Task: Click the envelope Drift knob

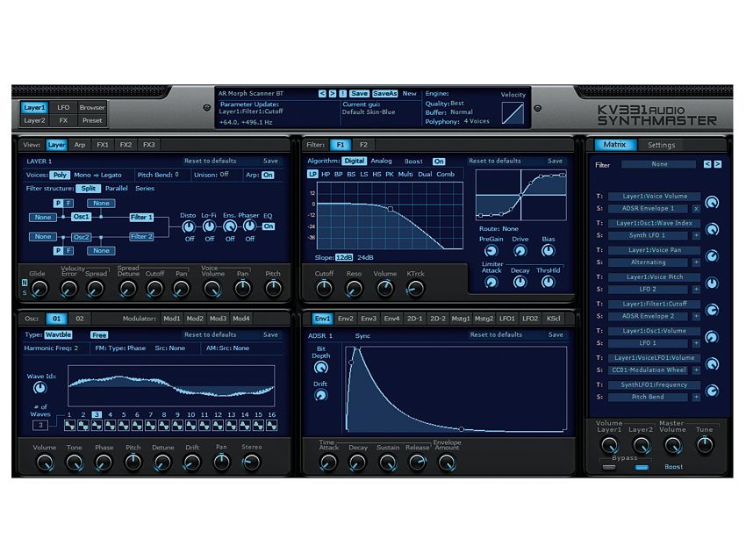Action: click(320, 395)
